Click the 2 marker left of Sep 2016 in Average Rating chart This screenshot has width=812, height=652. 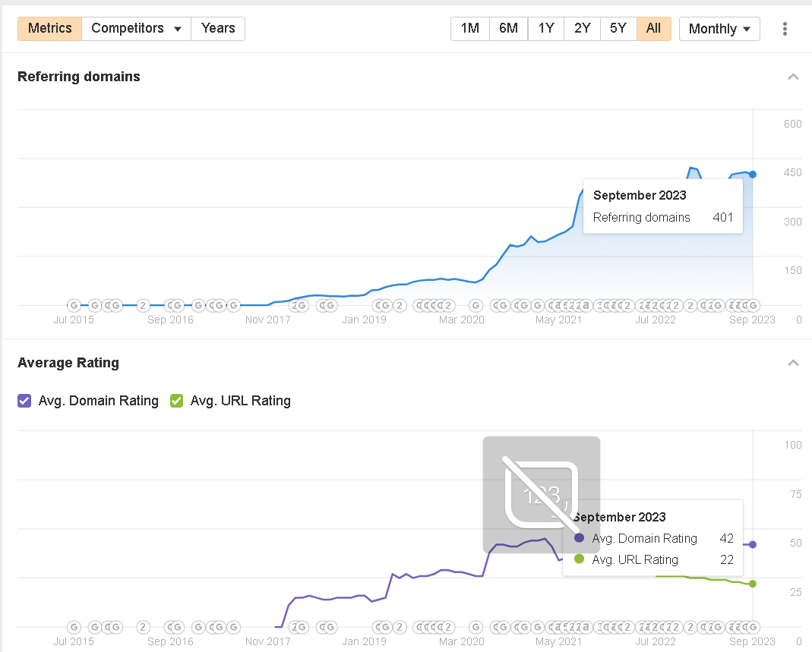tap(143, 627)
